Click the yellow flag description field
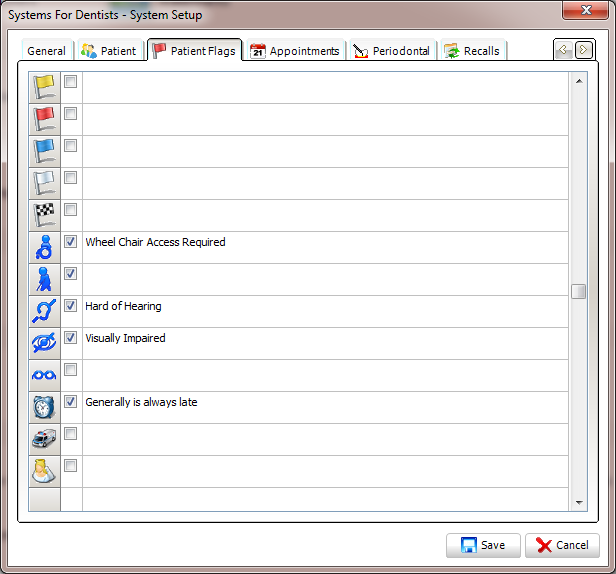The image size is (616, 574). point(325,88)
